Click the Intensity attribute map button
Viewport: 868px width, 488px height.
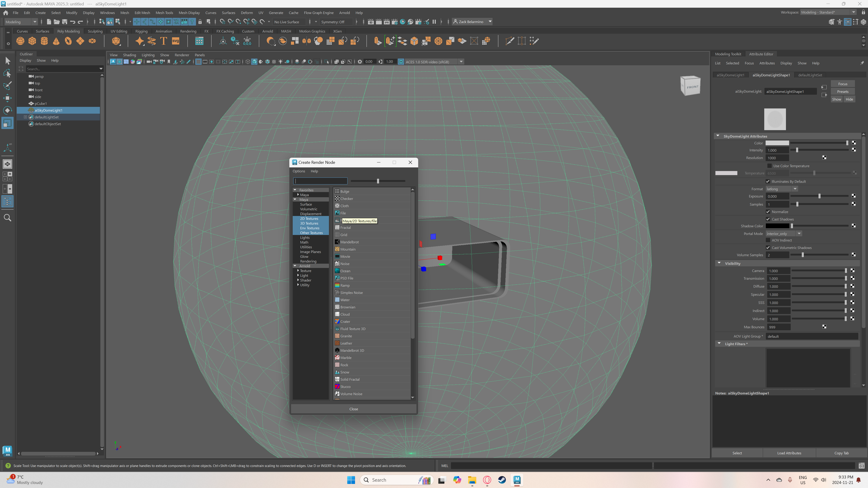point(854,150)
